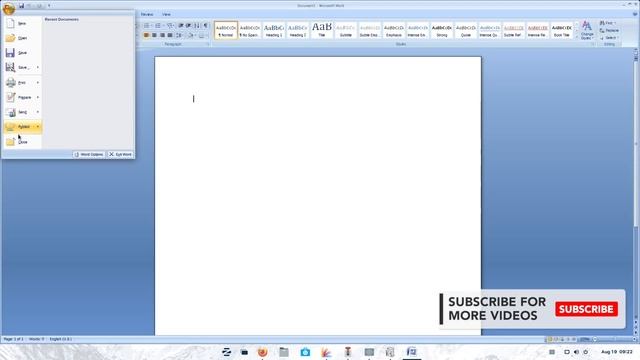This screenshot has height=360, width=640.
Task: Toggle Align Text Left
Action: [146, 36]
